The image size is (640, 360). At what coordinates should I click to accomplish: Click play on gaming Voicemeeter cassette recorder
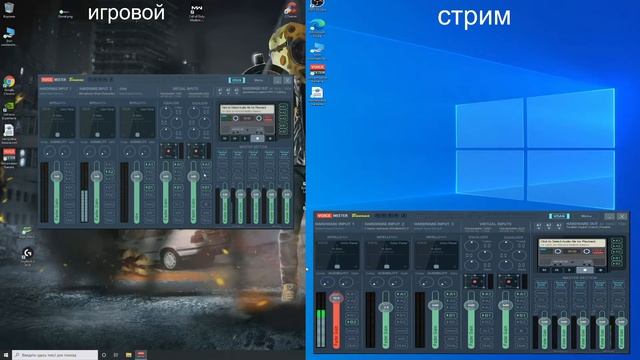point(245,138)
